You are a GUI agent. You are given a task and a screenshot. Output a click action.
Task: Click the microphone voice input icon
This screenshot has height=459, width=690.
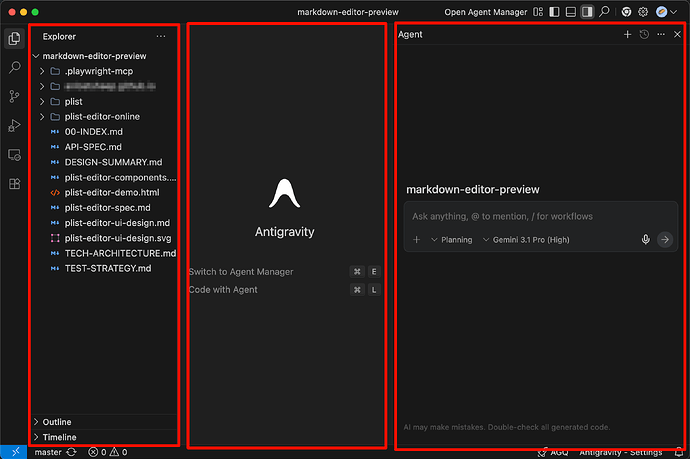[x=646, y=239]
